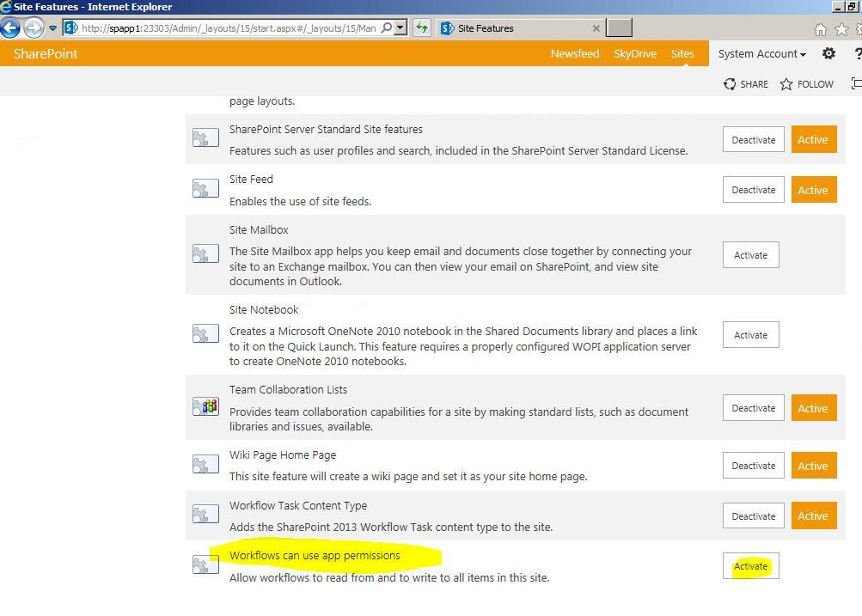Click the Team Collaboration Lists feature icon
Viewport: 862px width, 616px height.
coord(205,406)
